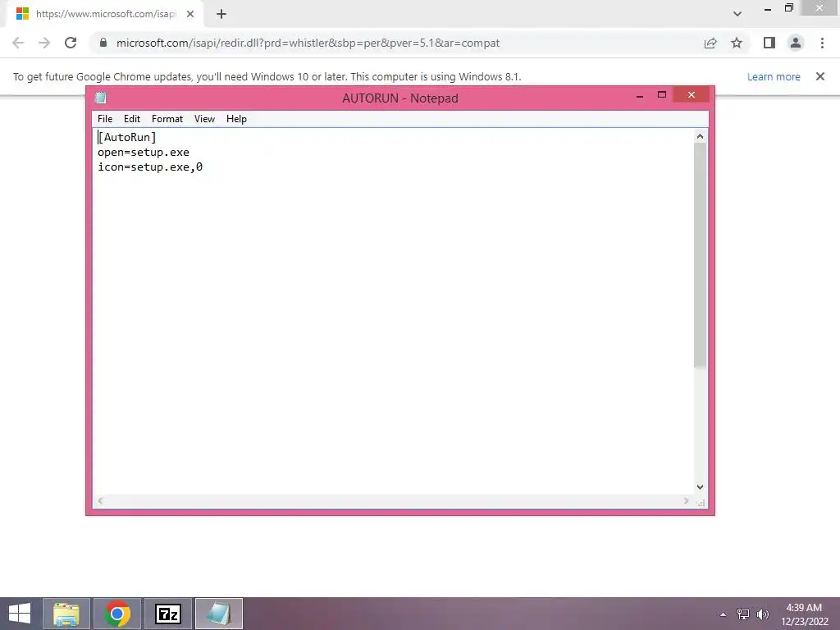Open Notepad Help menu
The height and width of the screenshot is (630, 840).
point(236,119)
